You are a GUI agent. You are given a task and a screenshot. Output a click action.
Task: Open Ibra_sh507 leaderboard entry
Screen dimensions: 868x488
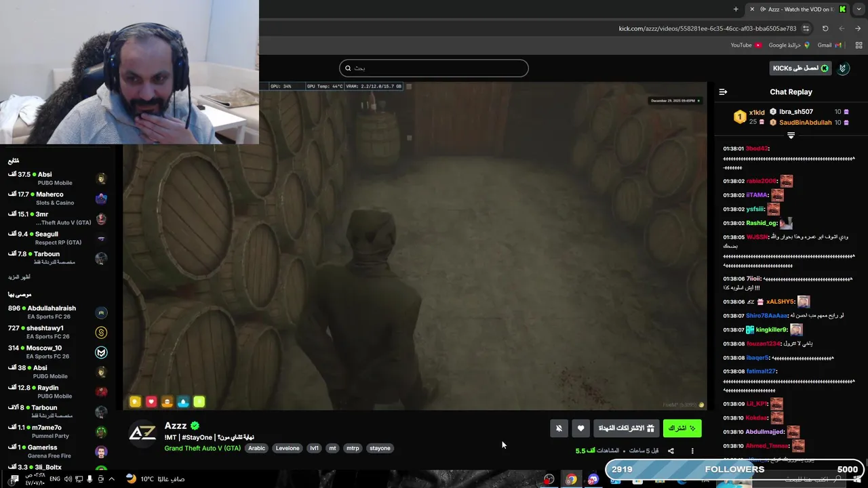point(809,112)
